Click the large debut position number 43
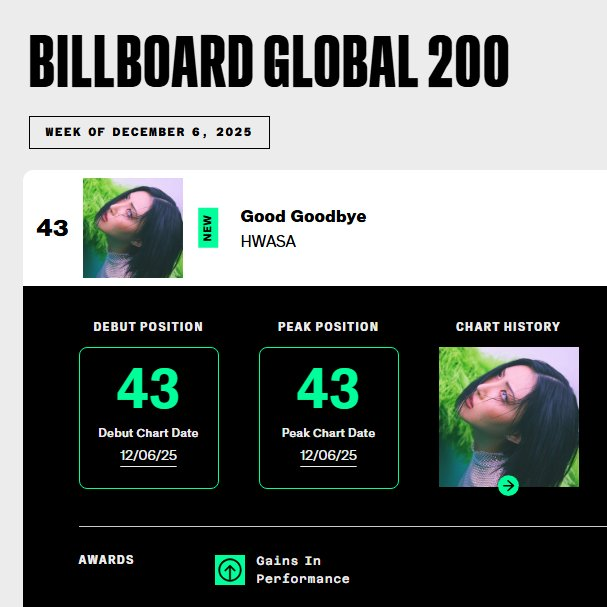 pos(148,390)
